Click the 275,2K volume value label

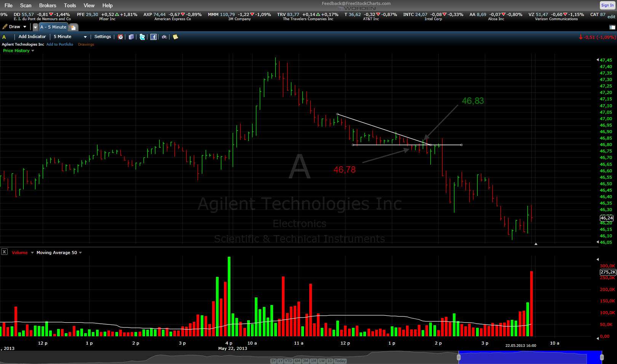point(608,272)
